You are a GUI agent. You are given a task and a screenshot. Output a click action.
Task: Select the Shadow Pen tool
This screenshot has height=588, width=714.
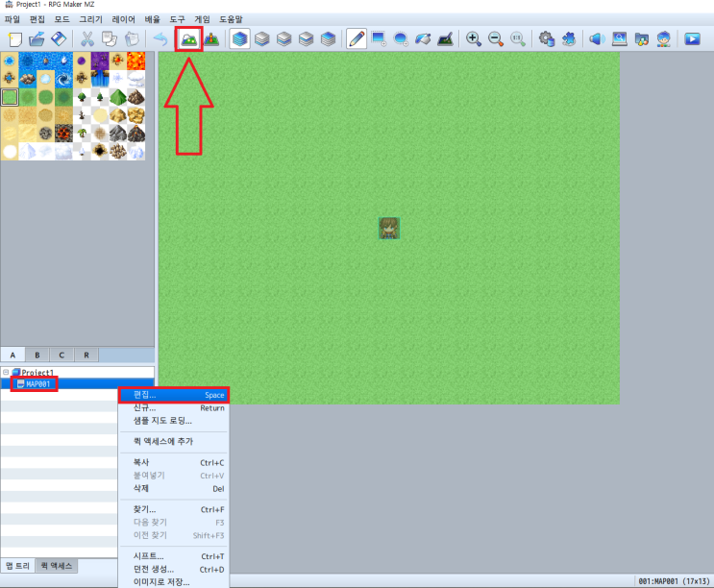445,39
